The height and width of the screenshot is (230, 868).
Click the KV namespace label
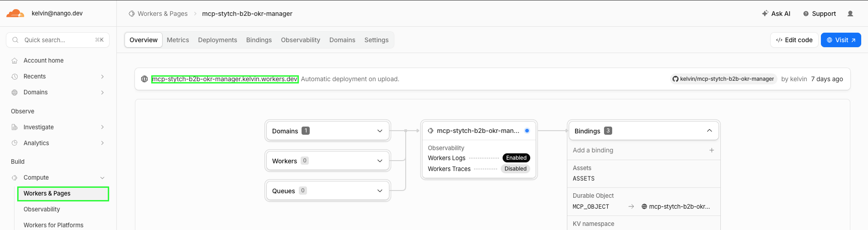(594, 224)
